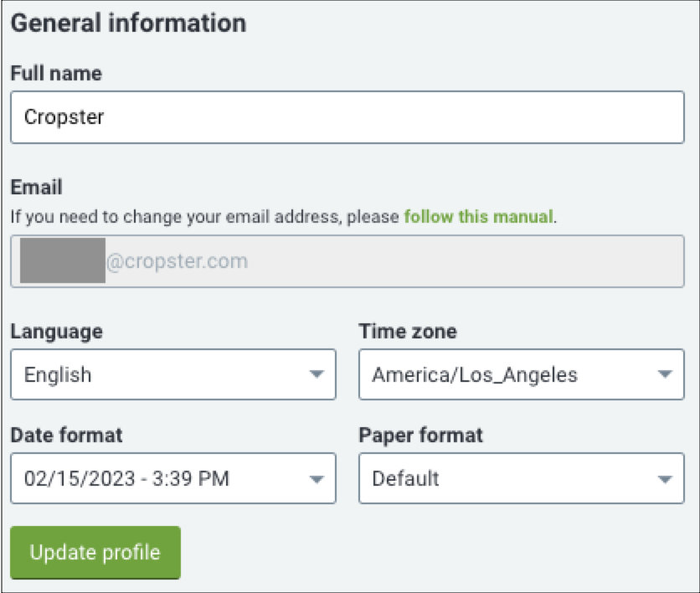Click the arrow icon in Paper format dropdown
Image resolution: width=700 pixels, height=593 pixels.
tap(665, 479)
